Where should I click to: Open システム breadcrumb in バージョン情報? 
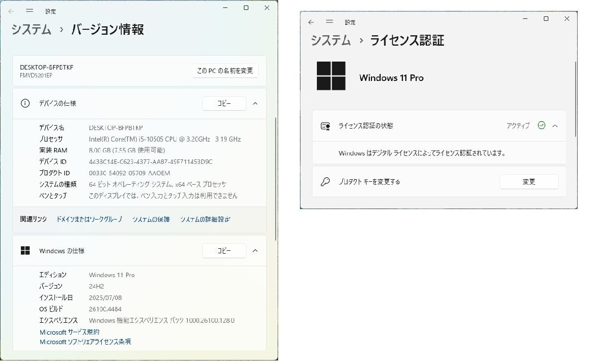coord(30,30)
